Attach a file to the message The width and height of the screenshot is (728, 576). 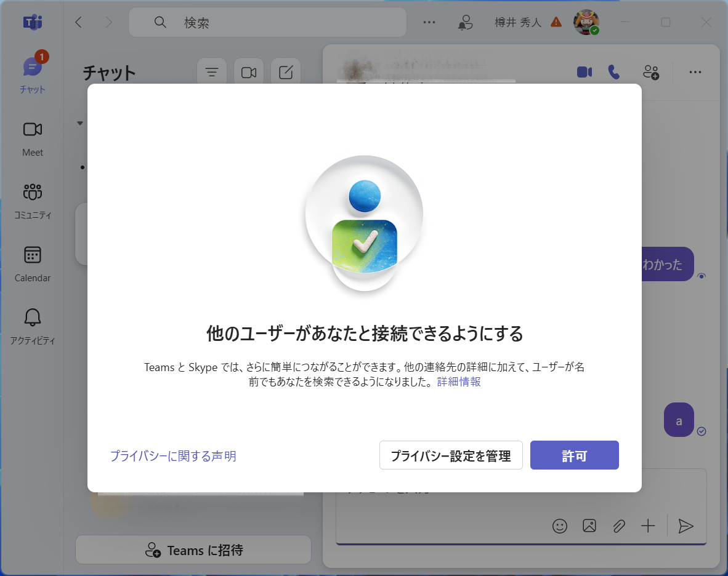point(618,526)
